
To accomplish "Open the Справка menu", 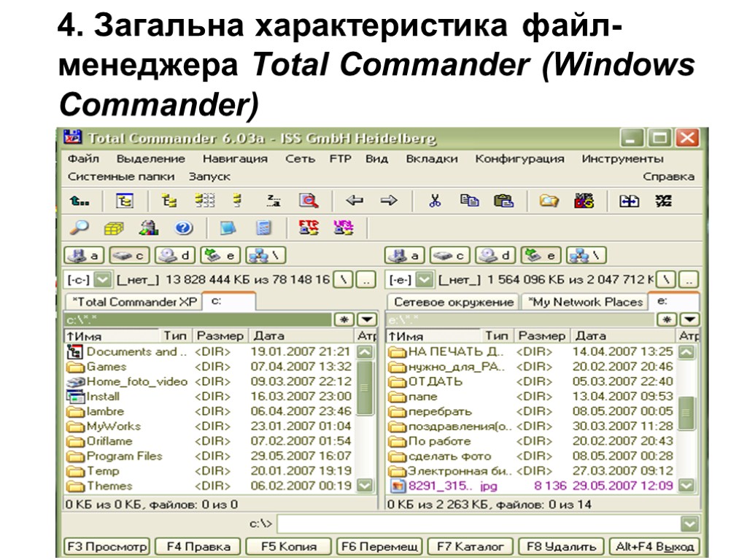I will pyautogui.click(x=668, y=176).
